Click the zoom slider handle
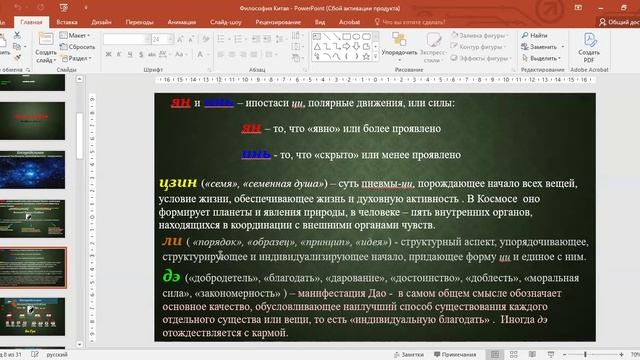 pos(585,355)
